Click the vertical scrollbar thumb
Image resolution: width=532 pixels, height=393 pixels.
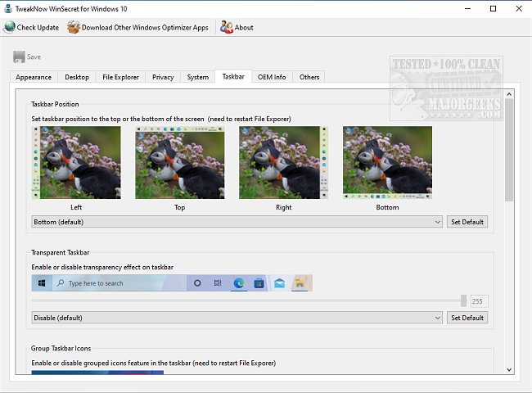(x=509, y=150)
